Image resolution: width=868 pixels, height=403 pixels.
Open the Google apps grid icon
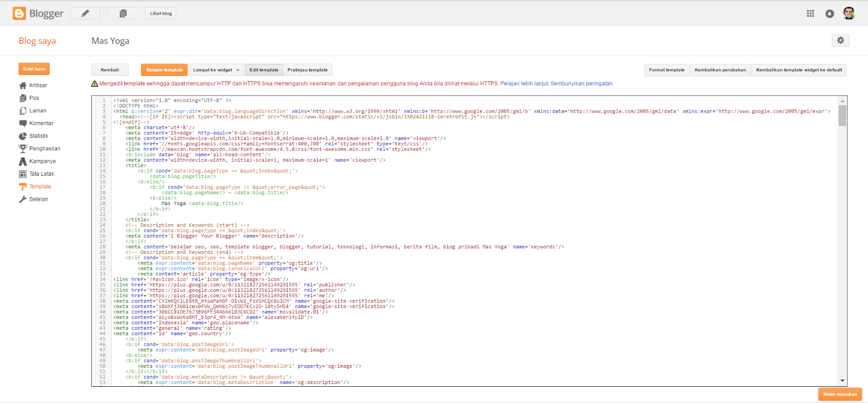pyautogui.click(x=810, y=14)
